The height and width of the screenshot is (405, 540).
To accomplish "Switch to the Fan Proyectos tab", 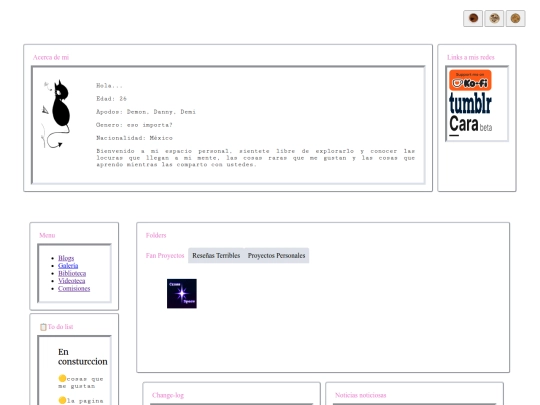I will tap(165, 256).
